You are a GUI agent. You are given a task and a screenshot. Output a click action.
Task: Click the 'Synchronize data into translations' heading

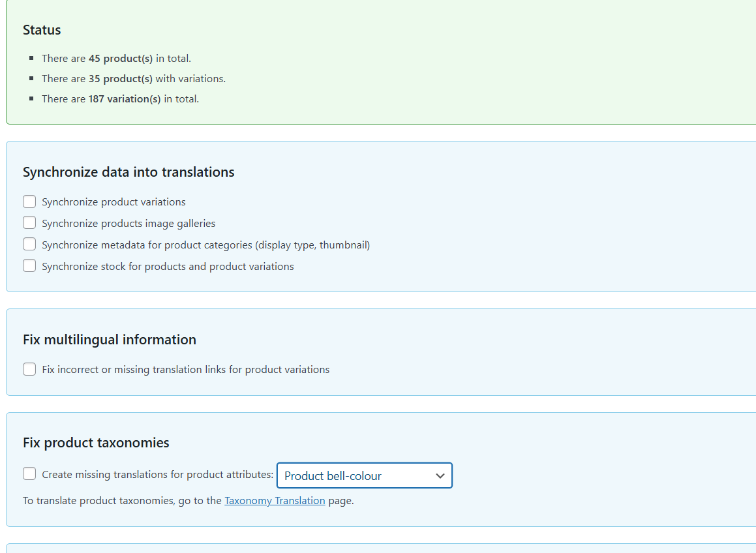[129, 172]
